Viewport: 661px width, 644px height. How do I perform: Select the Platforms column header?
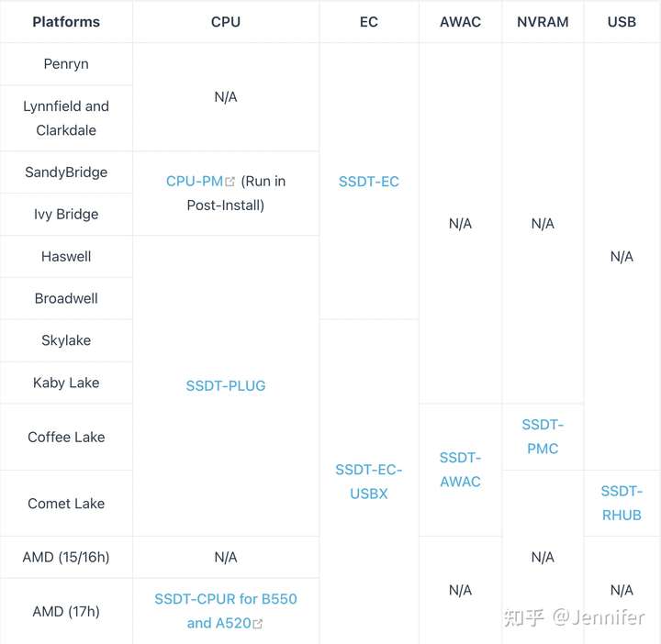click(x=66, y=21)
